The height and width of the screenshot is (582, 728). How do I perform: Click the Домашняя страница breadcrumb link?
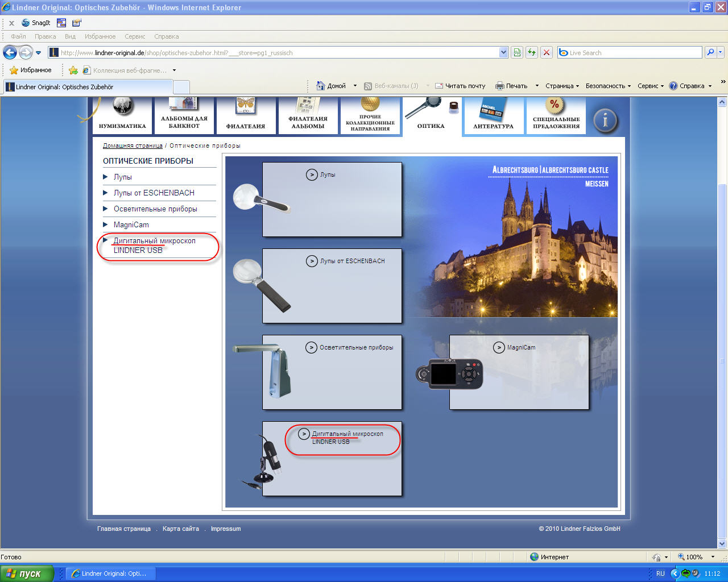tap(133, 145)
